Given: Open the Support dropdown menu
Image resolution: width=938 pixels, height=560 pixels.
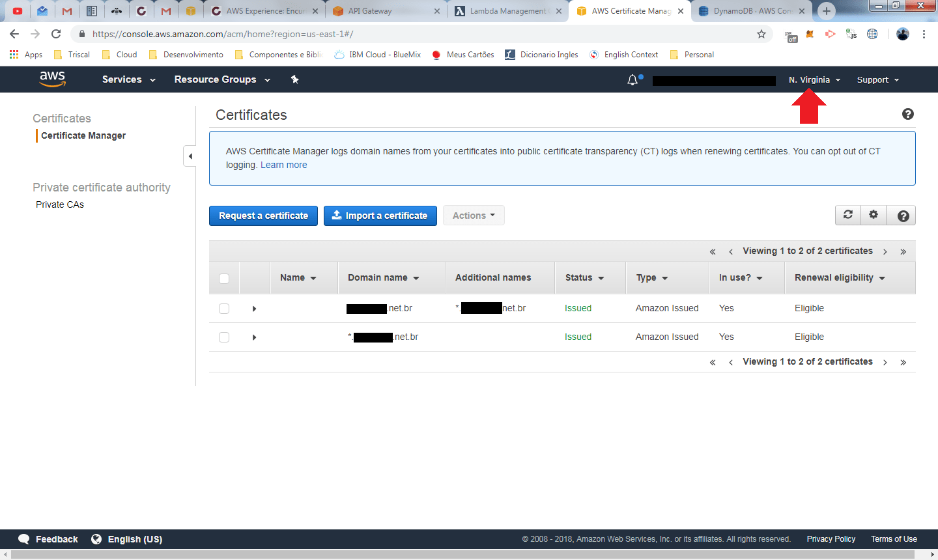Looking at the screenshot, I should point(878,79).
